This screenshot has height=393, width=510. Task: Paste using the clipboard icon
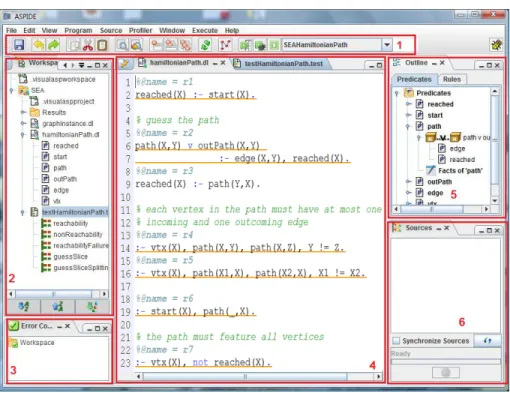click(x=103, y=45)
